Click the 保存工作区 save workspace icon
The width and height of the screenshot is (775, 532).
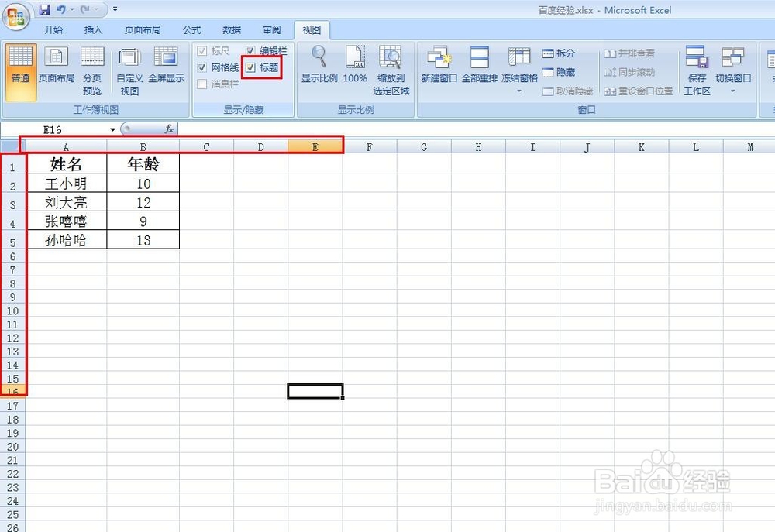tap(696, 66)
